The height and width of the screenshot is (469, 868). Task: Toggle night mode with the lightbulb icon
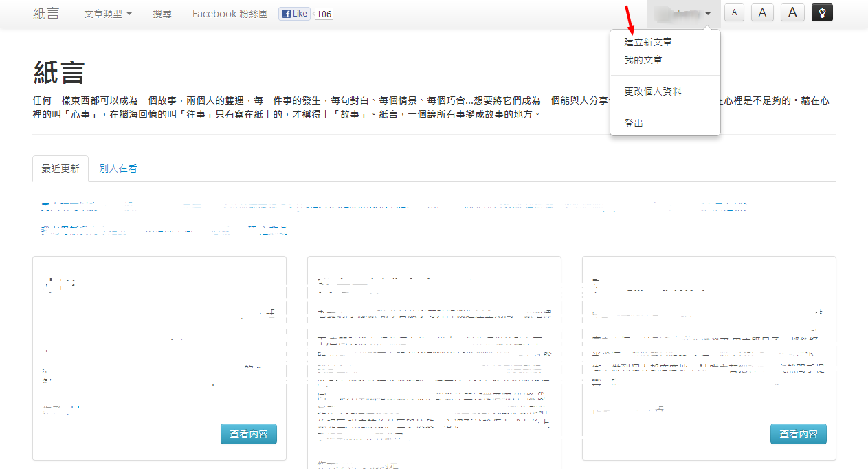(x=822, y=12)
